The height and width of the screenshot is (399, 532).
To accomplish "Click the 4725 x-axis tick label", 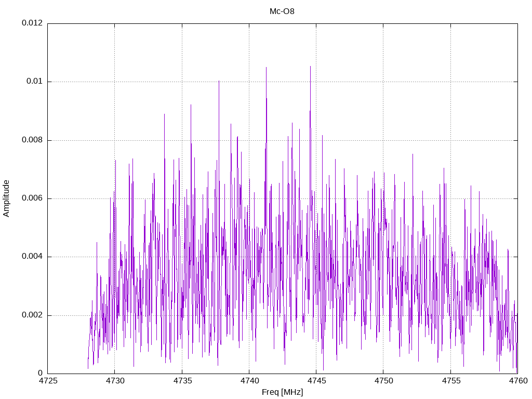I will coord(47,381).
